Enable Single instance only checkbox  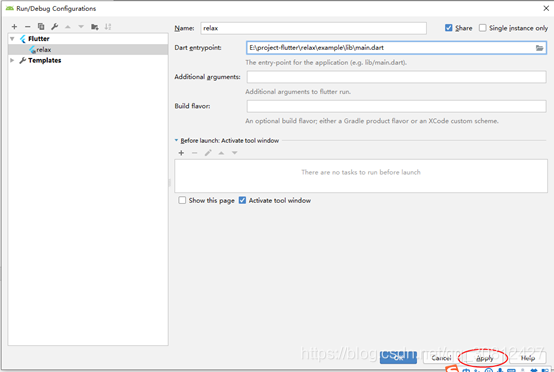pyautogui.click(x=483, y=28)
